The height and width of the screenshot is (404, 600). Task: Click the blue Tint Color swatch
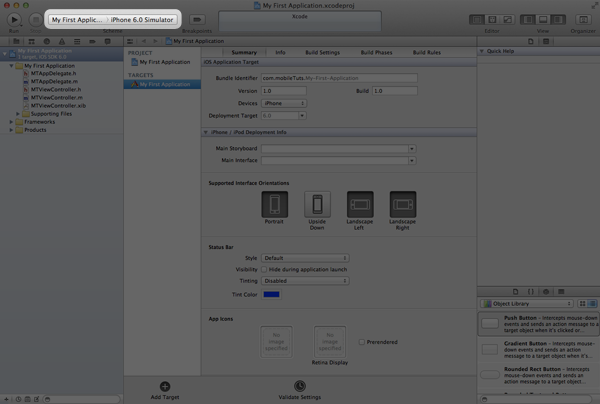click(x=271, y=295)
